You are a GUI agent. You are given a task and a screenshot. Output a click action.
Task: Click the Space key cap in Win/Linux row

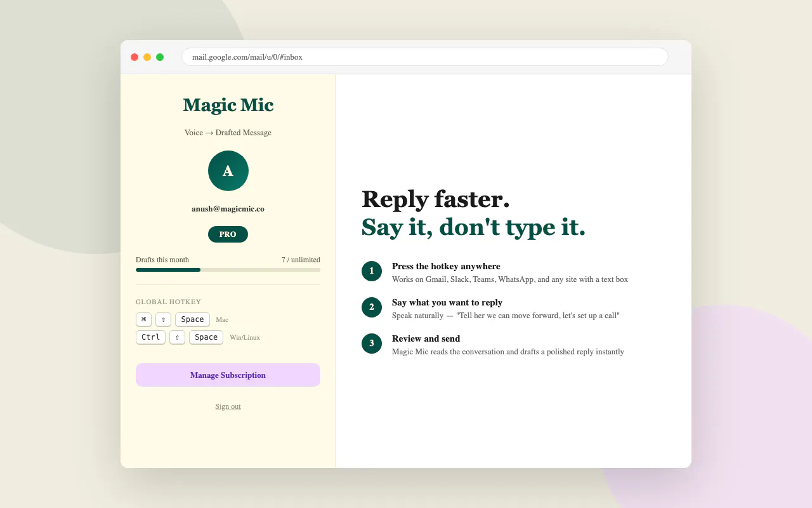coord(206,337)
